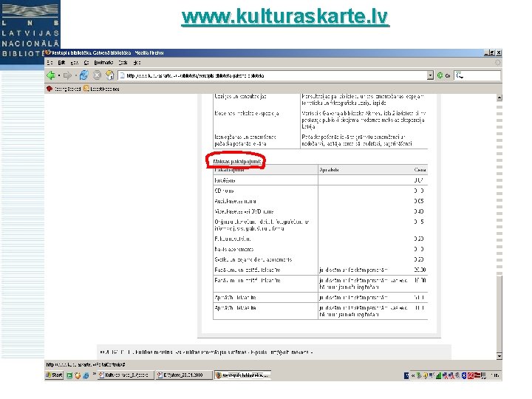Open the Tools menu

point(123,63)
